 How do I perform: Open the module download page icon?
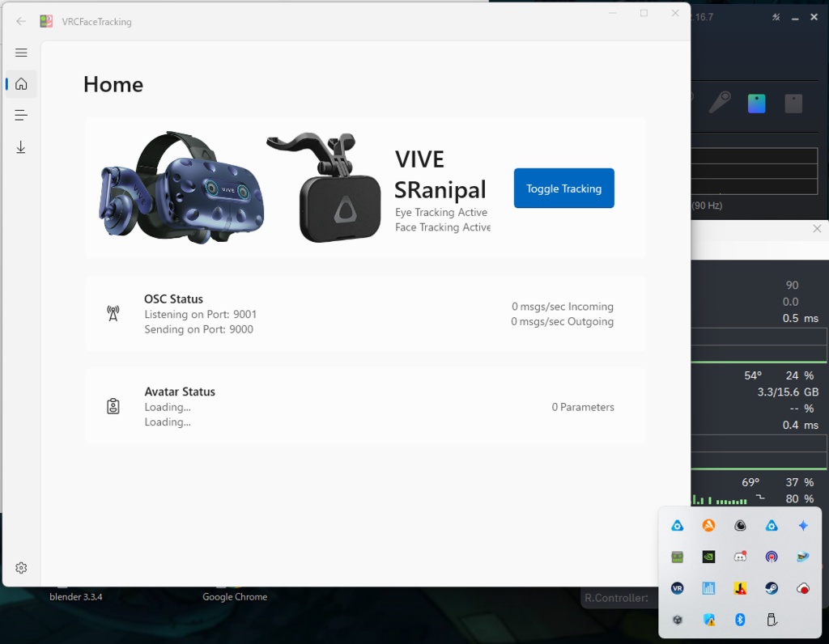[21, 147]
